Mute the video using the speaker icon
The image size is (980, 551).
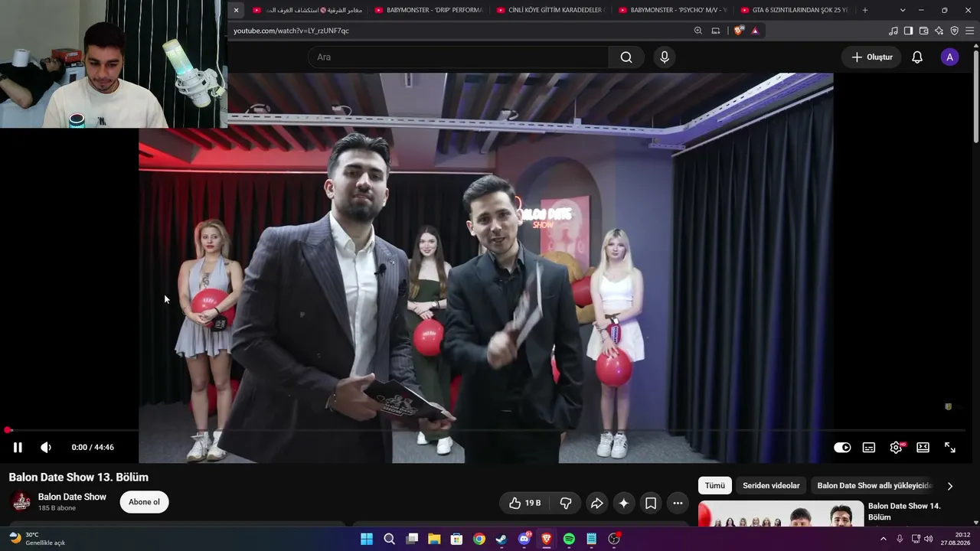[46, 448]
